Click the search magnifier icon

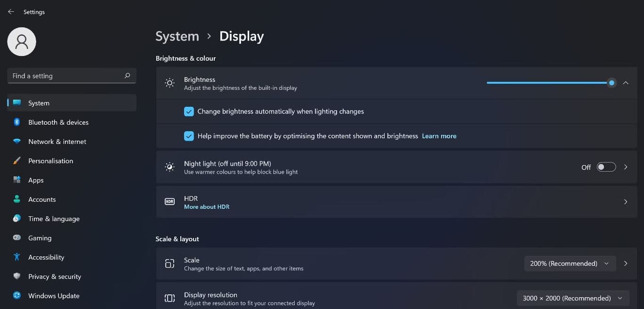coord(127,76)
